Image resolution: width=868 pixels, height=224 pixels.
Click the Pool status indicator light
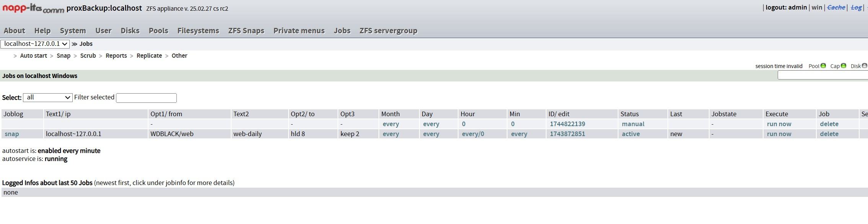823,66
